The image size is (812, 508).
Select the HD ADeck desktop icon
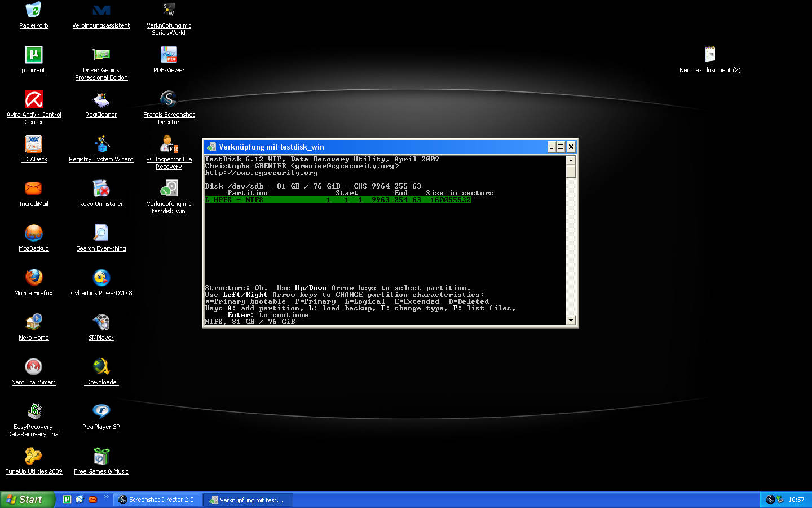(x=33, y=144)
